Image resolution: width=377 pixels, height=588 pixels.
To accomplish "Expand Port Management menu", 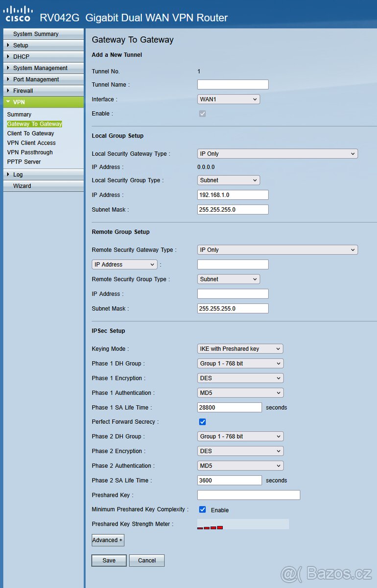I will tap(44, 79).
